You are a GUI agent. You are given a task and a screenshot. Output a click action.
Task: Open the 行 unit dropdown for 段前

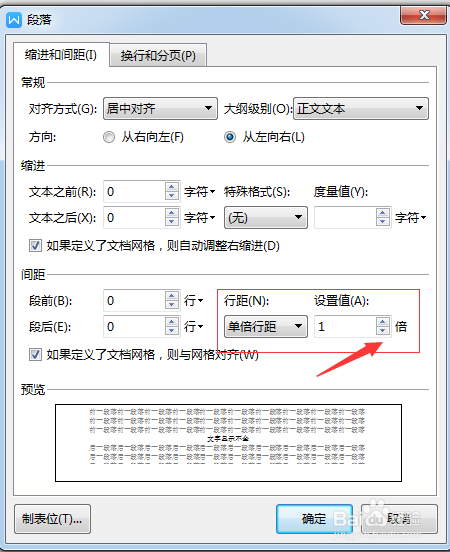(193, 301)
